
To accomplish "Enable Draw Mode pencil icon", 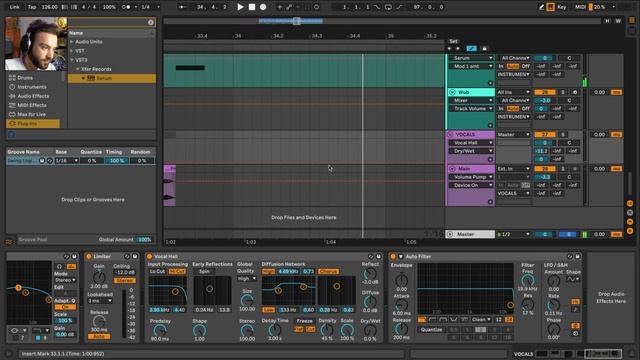I will (541, 7).
